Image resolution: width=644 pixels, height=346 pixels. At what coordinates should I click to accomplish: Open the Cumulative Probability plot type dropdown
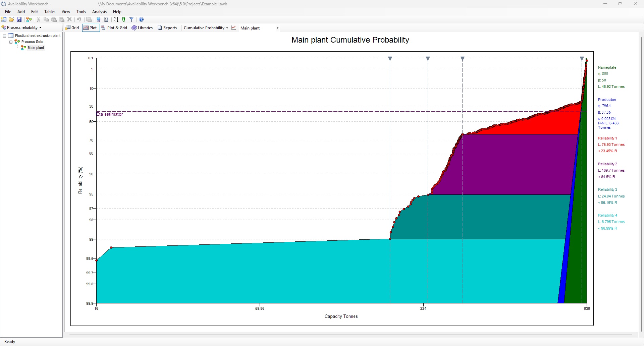(x=206, y=28)
